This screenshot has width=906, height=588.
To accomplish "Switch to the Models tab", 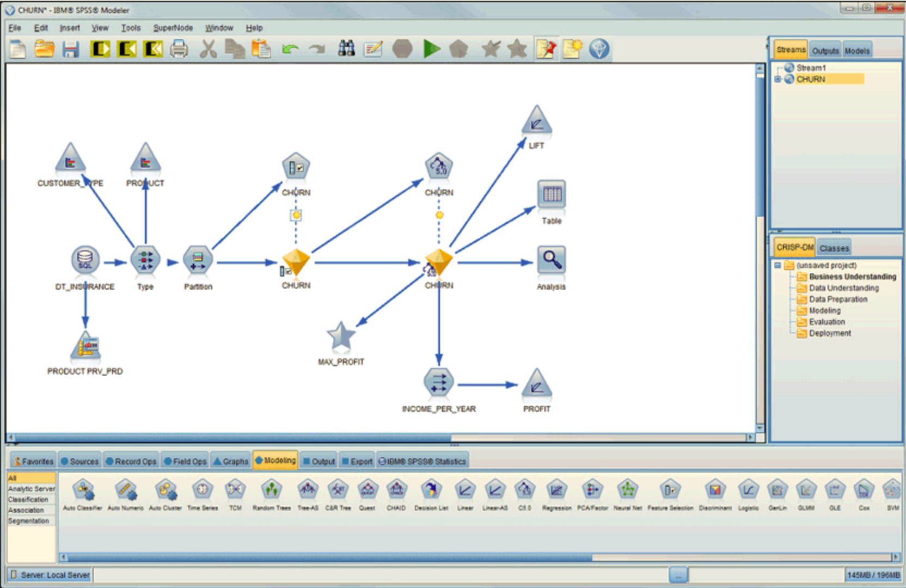I will [x=857, y=51].
